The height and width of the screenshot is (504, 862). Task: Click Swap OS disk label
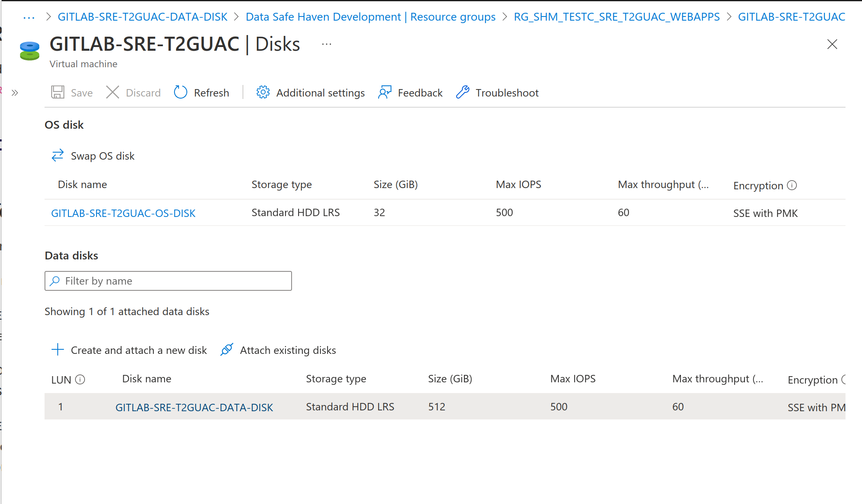click(103, 156)
